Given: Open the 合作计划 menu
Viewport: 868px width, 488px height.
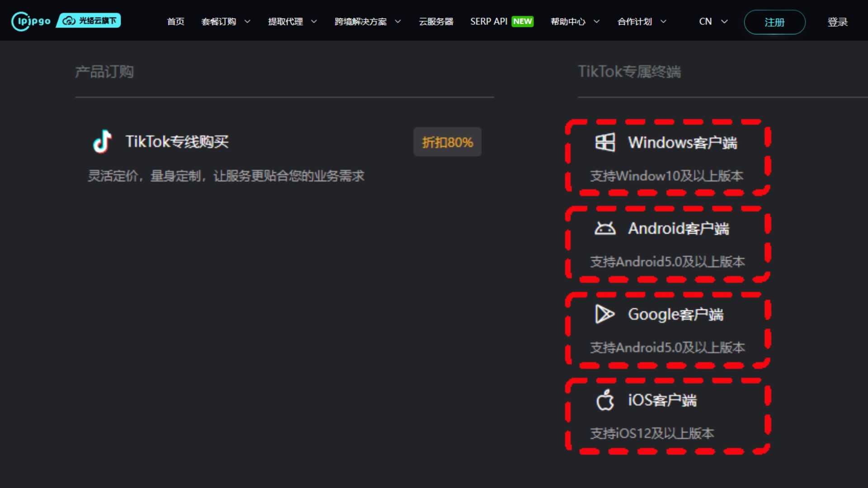Looking at the screenshot, I should pyautogui.click(x=635, y=21).
